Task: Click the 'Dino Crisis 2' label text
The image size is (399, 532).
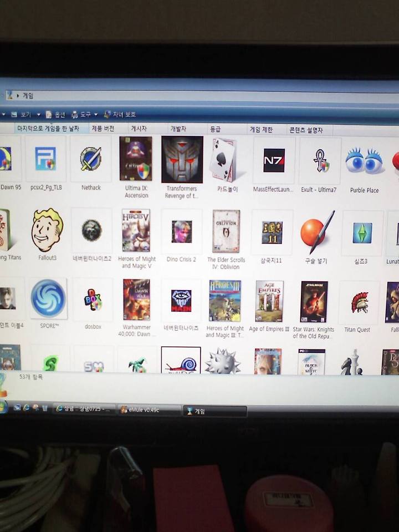Action: 181,259
